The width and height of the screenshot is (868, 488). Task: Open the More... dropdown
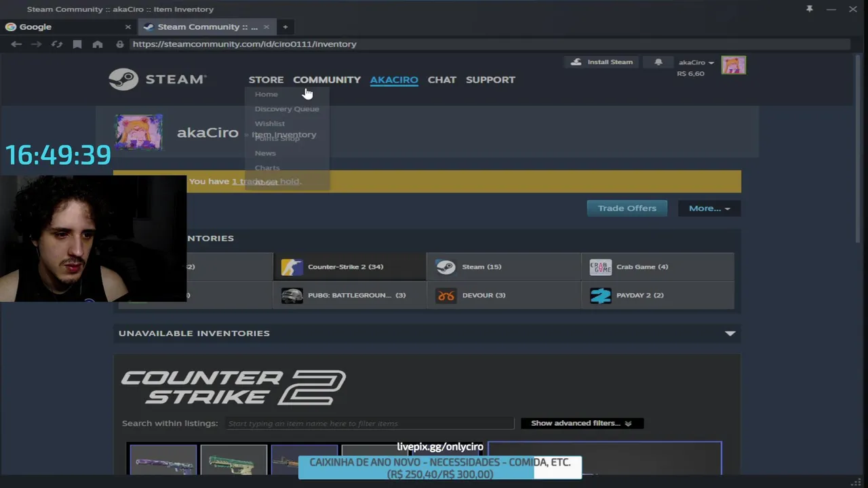click(x=709, y=208)
